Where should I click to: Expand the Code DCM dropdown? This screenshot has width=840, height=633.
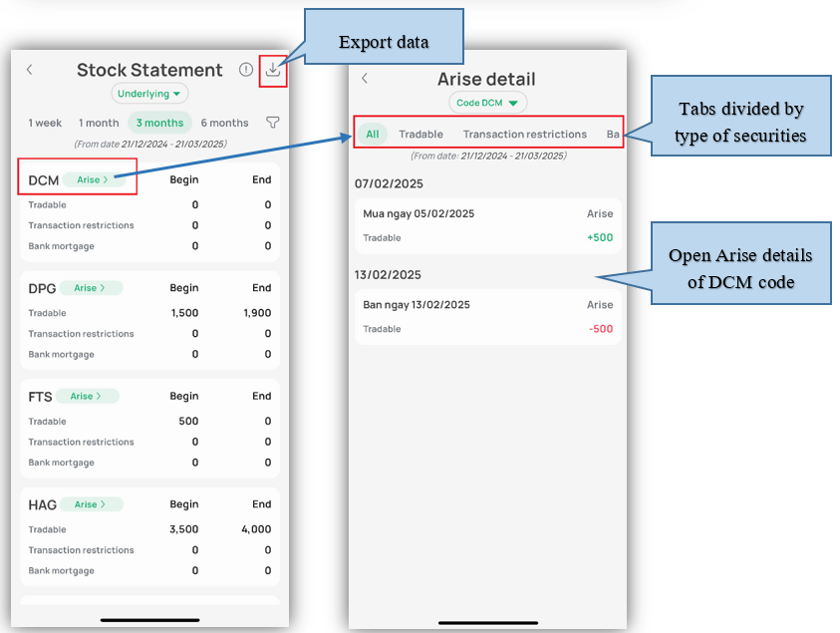tap(487, 103)
